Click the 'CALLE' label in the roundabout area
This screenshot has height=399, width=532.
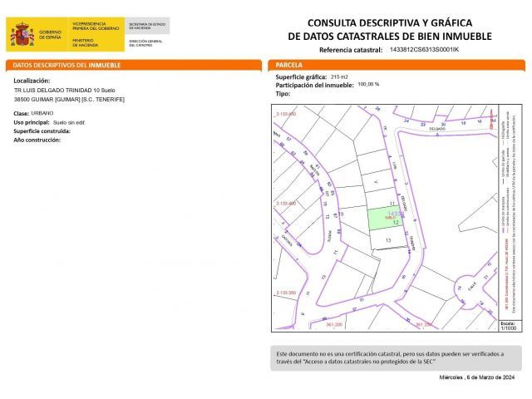tap(472, 286)
